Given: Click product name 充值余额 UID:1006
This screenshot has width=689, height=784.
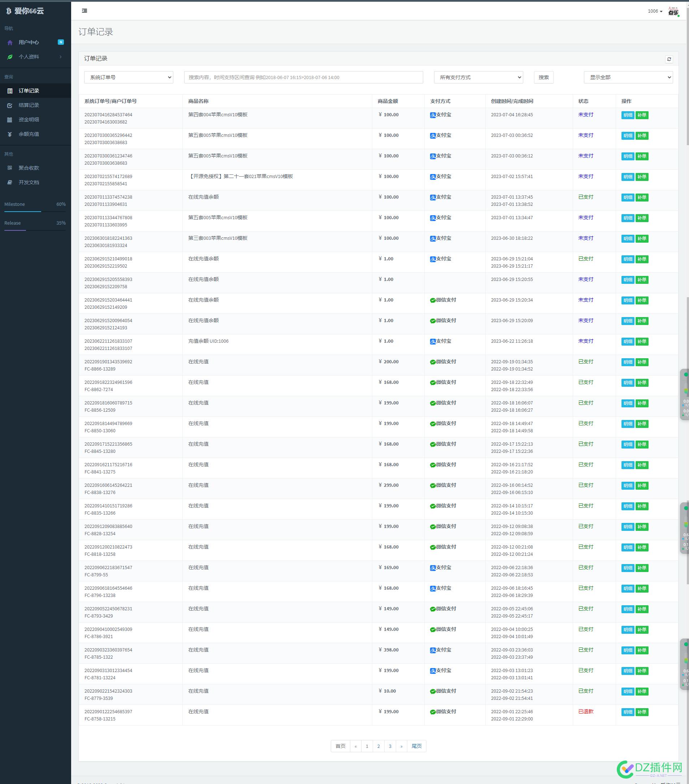Looking at the screenshot, I should [x=208, y=341].
